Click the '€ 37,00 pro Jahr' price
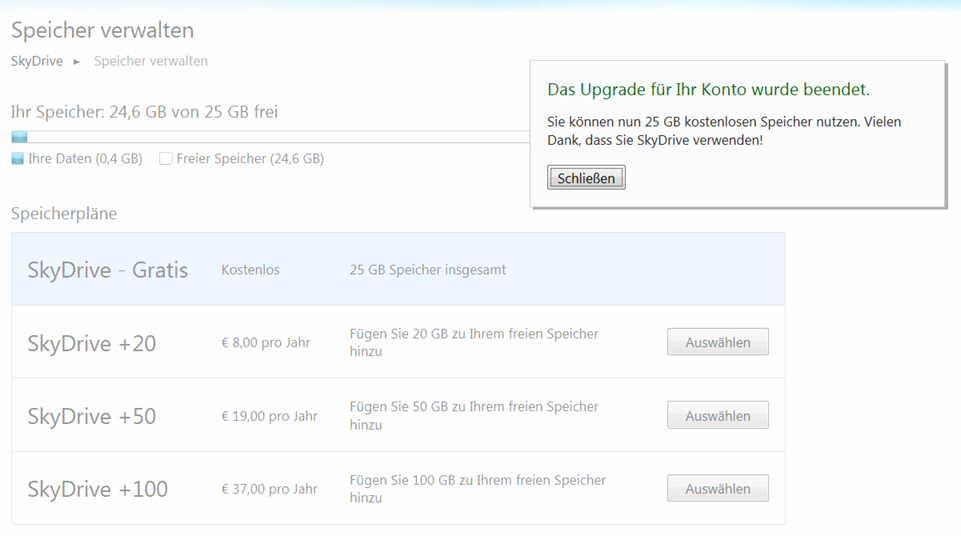This screenshot has height=536, width=961. point(269,489)
